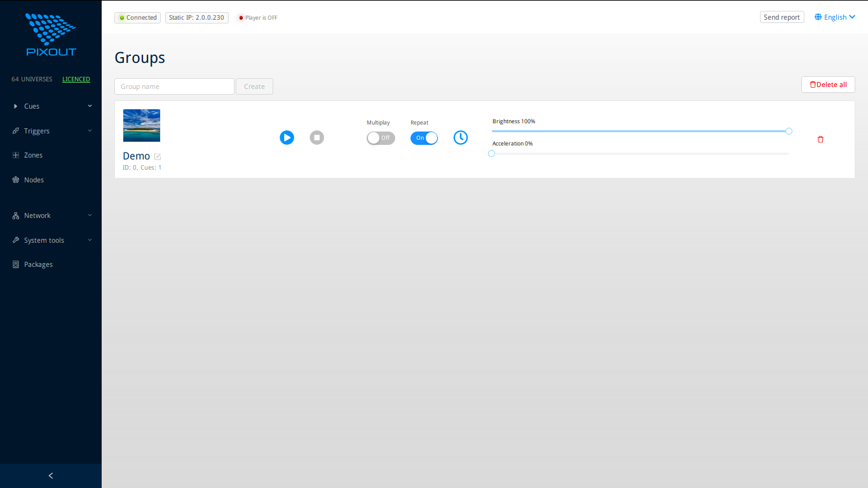Click the Brightness 100% label
868x488 pixels.
click(514, 121)
